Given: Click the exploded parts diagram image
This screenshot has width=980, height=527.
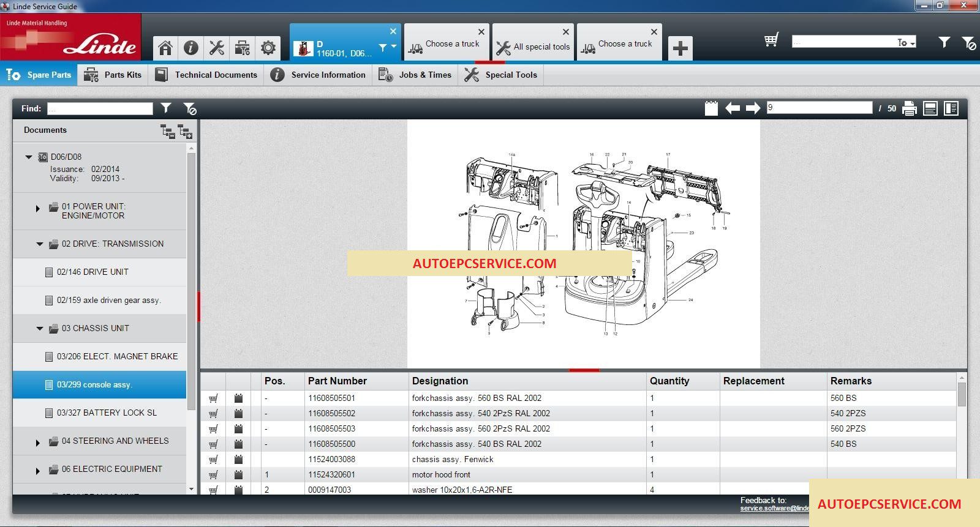Looking at the screenshot, I should click(x=584, y=244).
